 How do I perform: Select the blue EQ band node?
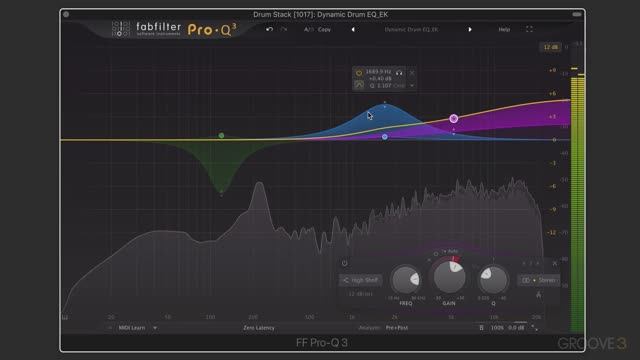384,137
